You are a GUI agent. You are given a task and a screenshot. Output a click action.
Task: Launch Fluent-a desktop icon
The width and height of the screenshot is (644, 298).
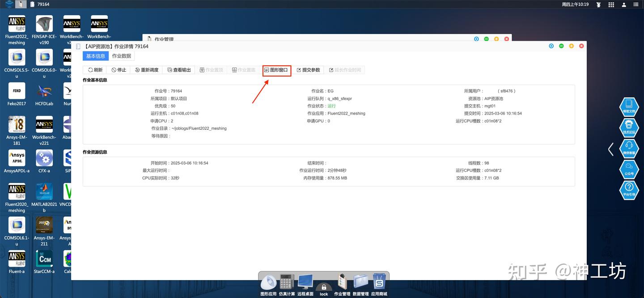click(x=17, y=262)
